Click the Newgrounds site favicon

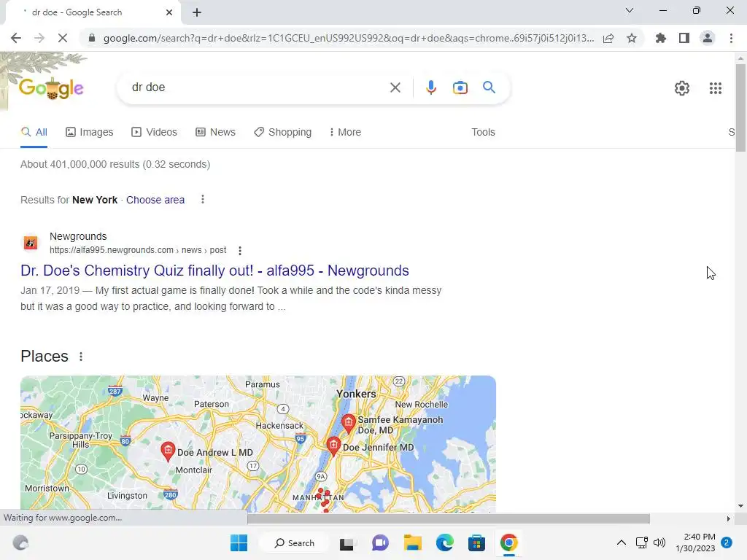(31, 243)
